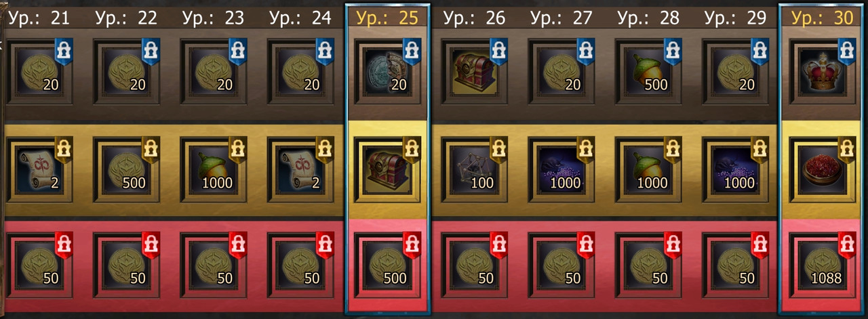Select the level 30 column header

pos(823,18)
